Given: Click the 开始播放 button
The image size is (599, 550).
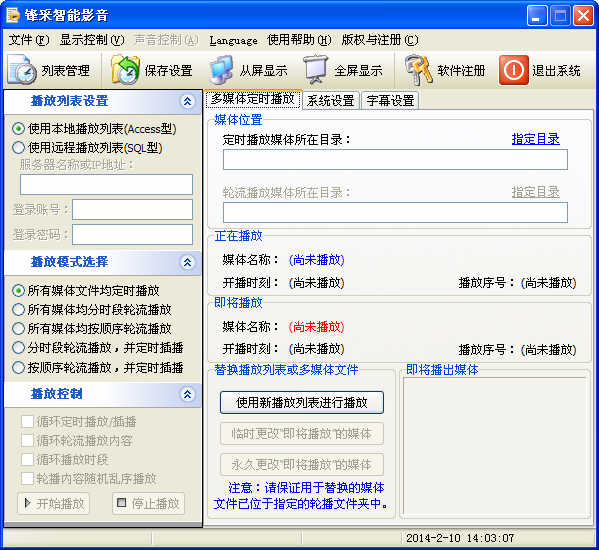Looking at the screenshot, I should pyautogui.click(x=53, y=503).
